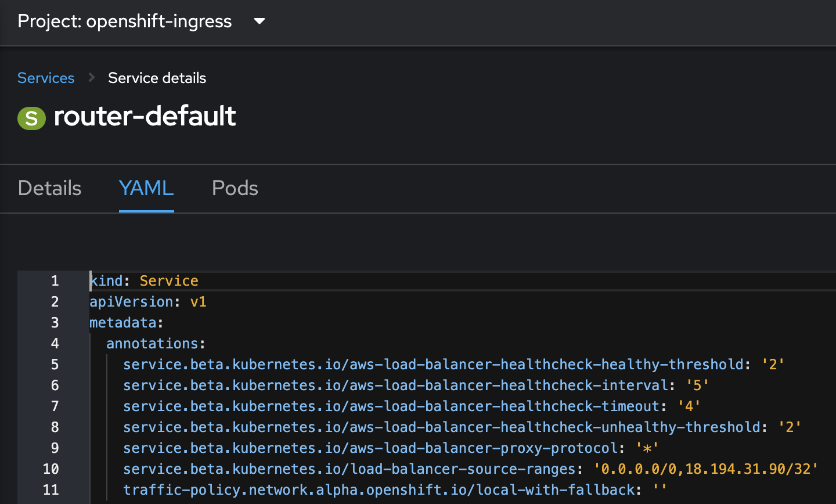
Task: Click the router-default heading
Action: click(x=145, y=116)
